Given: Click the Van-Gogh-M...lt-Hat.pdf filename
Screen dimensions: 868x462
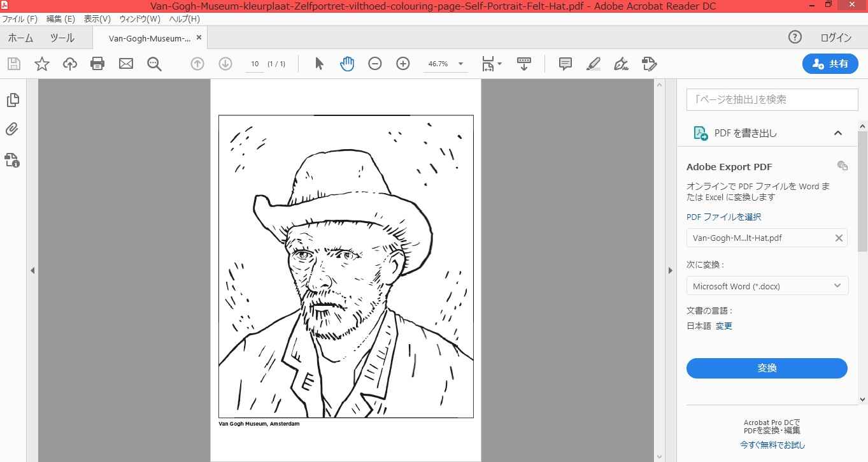Looking at the screenshot, I should click(737, 238).
